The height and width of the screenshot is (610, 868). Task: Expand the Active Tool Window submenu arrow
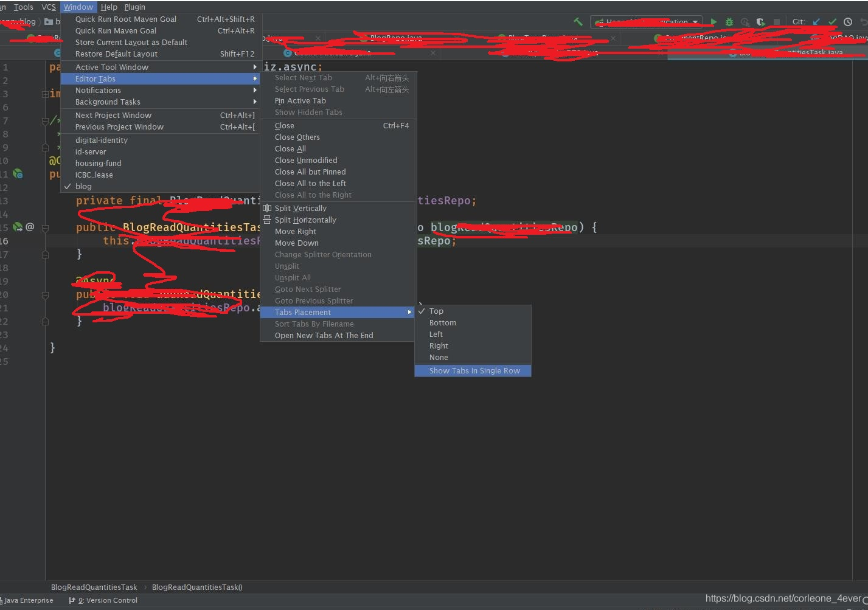pos(255,67)
